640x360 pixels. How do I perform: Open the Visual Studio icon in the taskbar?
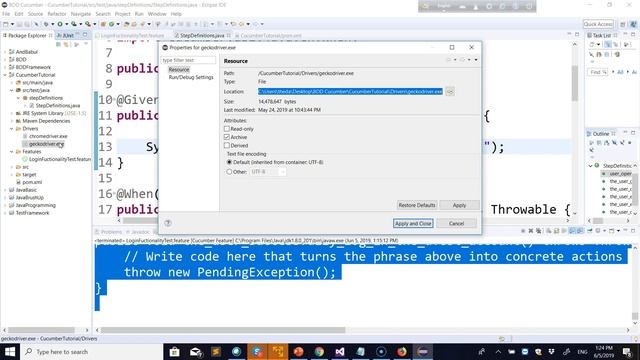click(x=340, y=351)
